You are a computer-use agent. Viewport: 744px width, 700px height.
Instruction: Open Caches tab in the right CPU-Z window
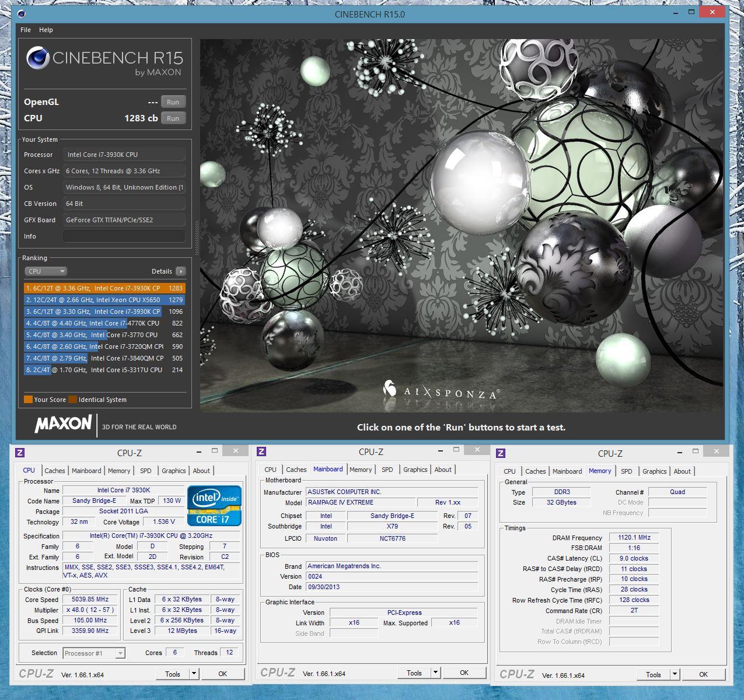point(536,471)
